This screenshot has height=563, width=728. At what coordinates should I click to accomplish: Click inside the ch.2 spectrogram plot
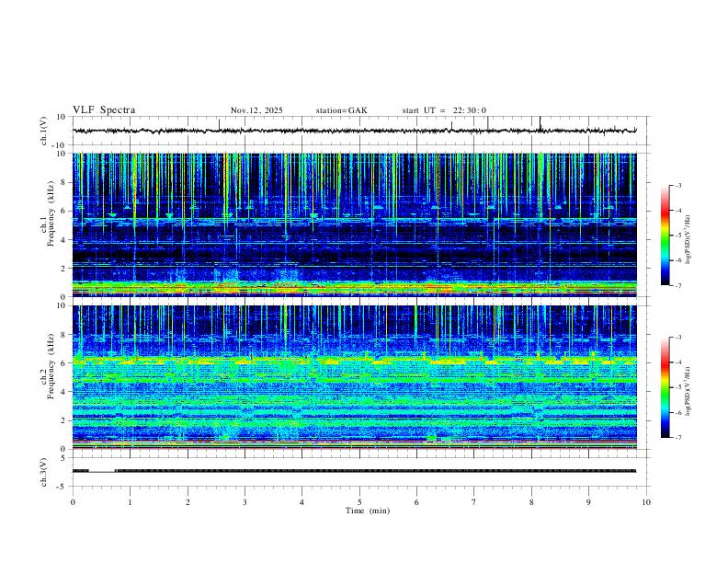354,377
